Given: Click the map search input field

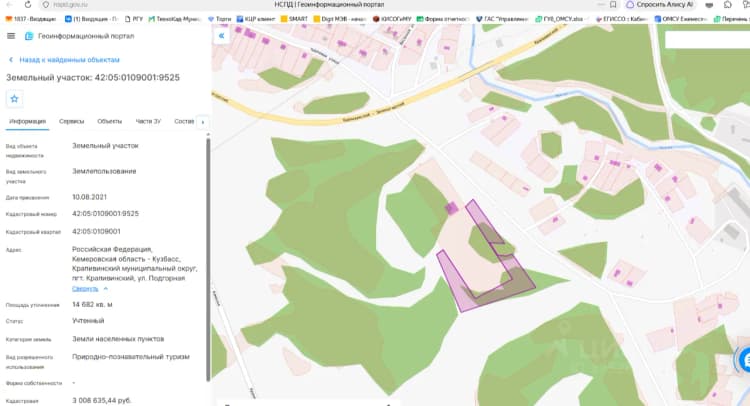Looking at the screenshot, I should point(707,41).
